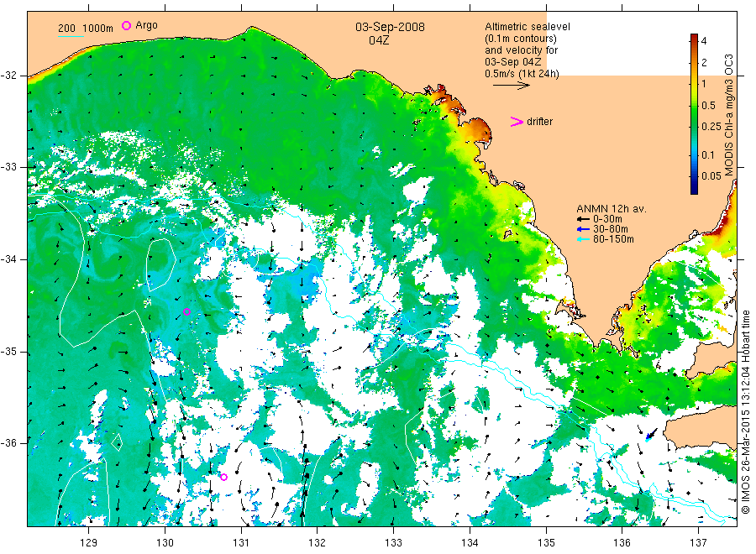Click the 0.5m/s (1kt 24h) text
The height and width of the screenshot is (554, 756).
[522, 74]
